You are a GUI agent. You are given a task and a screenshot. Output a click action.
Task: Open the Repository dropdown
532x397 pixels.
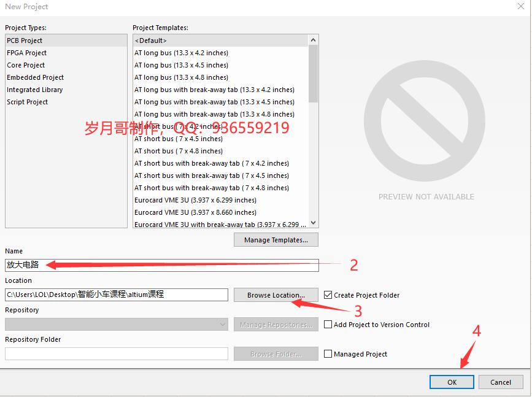coord(117,325)
